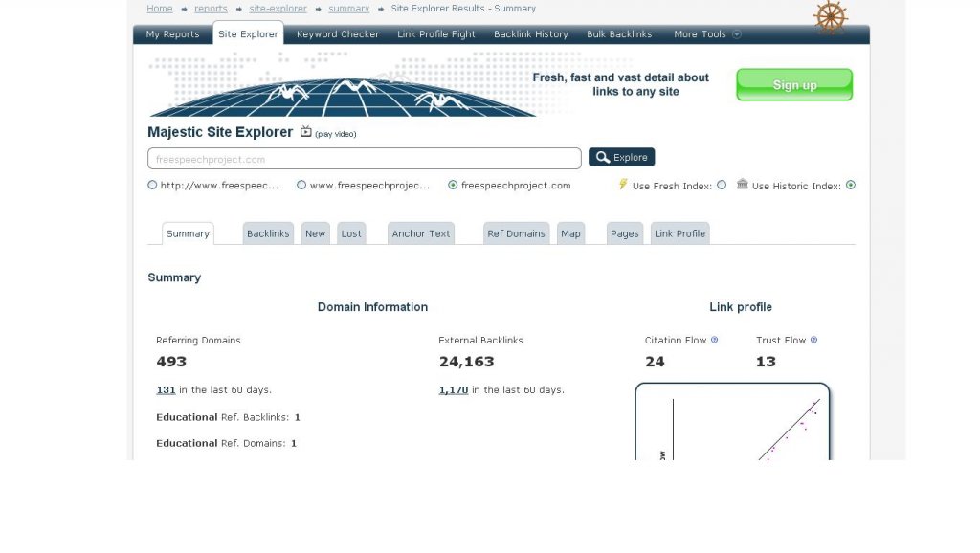Viewport: 980px width, 553px height.
Task: Follow the reports breadcrumb link
Action: click(211, 9)
